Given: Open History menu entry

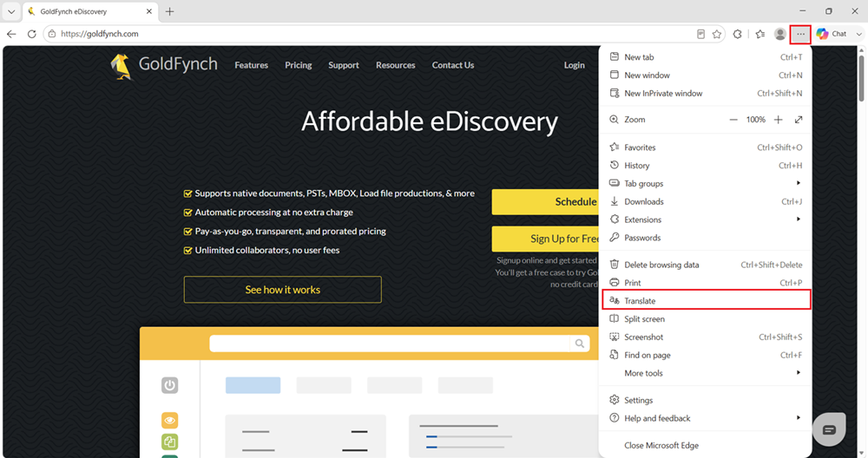Looking at the screenshot, I should click(706, 166).
